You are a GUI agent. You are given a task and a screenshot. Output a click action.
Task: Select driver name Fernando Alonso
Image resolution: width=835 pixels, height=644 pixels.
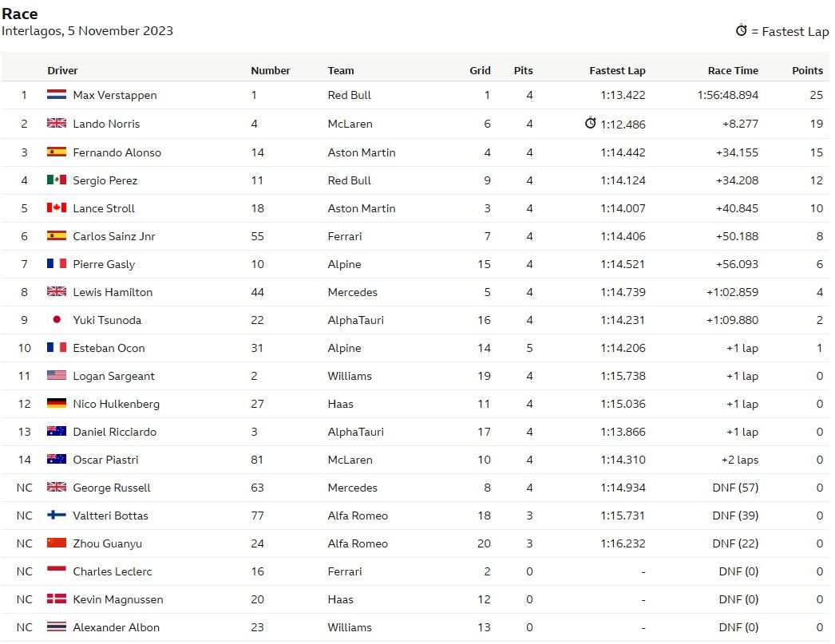(x=117, y=152)
